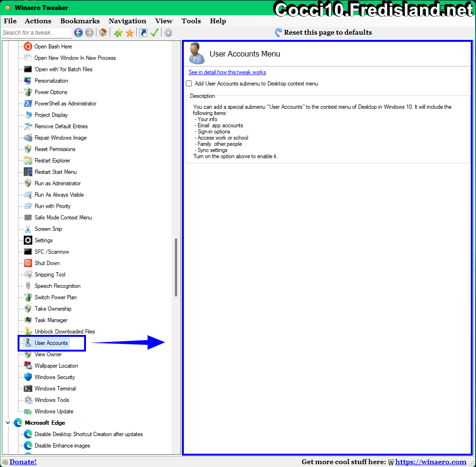The height and width of the screenshot is (467, 476).
Task: Click the Microsoft Edge category icon
Action: tap(18, 423)
